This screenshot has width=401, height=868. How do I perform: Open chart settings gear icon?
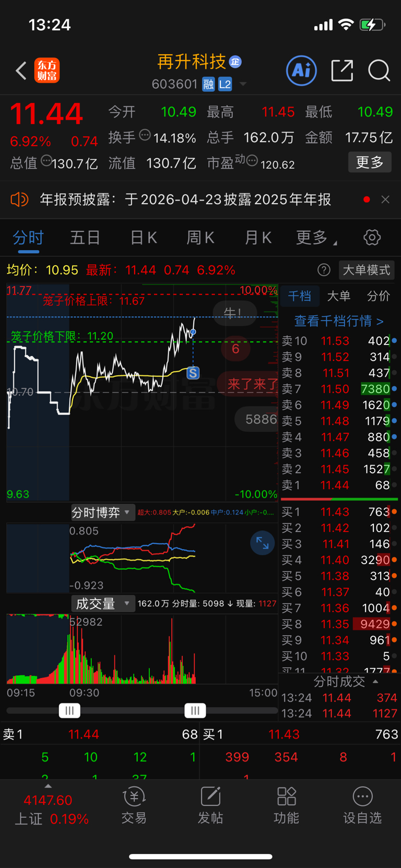pyautogui.click(x=372, y=238)
